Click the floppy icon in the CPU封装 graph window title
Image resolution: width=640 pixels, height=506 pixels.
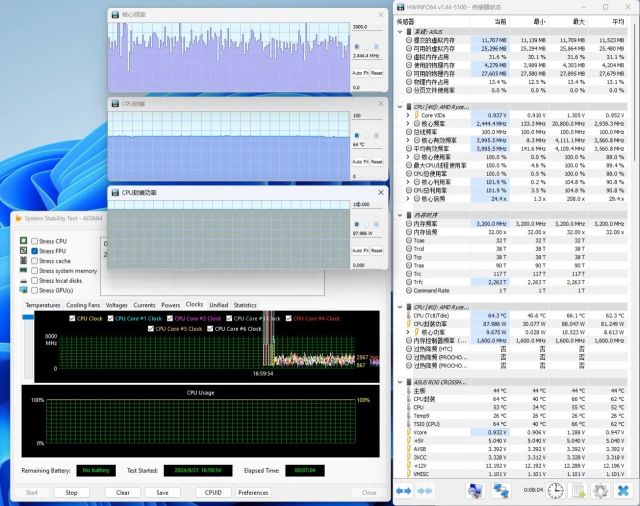(115, 104)
